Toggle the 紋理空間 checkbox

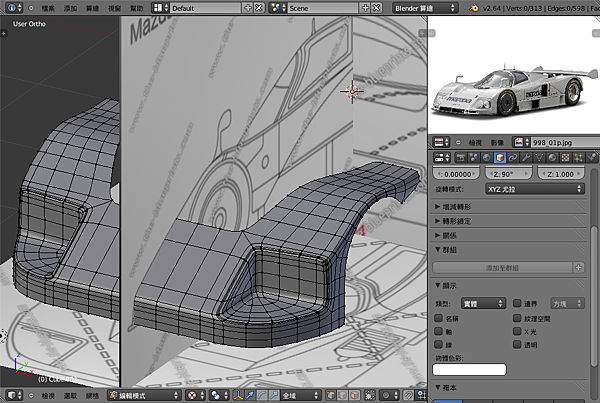tap(517, 318)
